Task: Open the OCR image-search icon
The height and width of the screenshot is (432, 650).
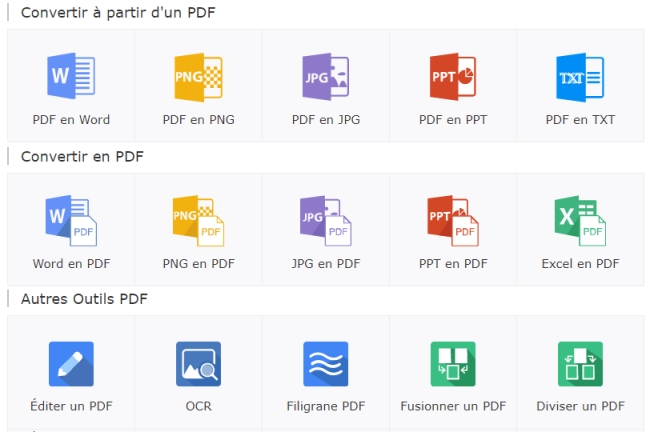Action: tap(199, 364)
